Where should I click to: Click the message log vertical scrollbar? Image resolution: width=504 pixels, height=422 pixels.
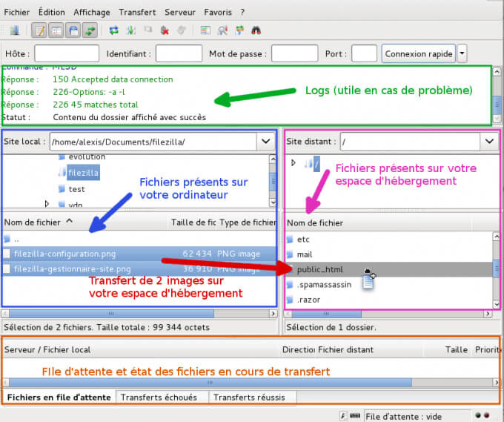pyautogui.click(x=497, y=105)
